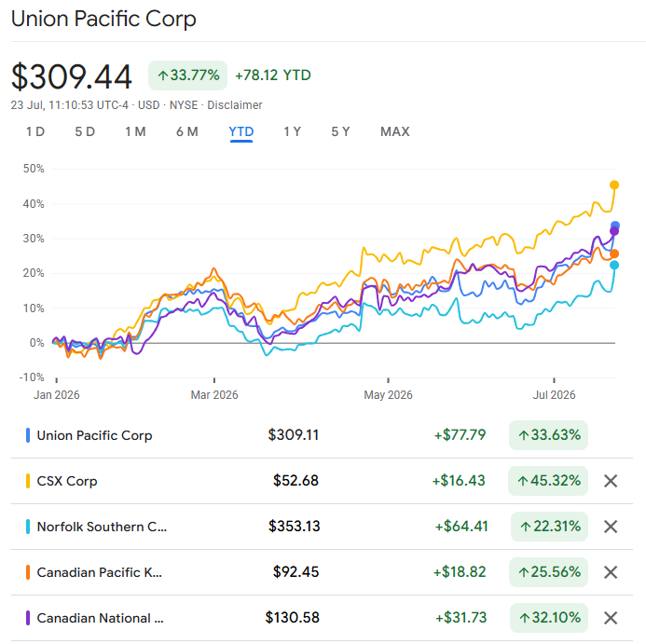Click the 50% y-axis label
The image size is (646, 644).
pyautogui.click(x=34, y=169)
